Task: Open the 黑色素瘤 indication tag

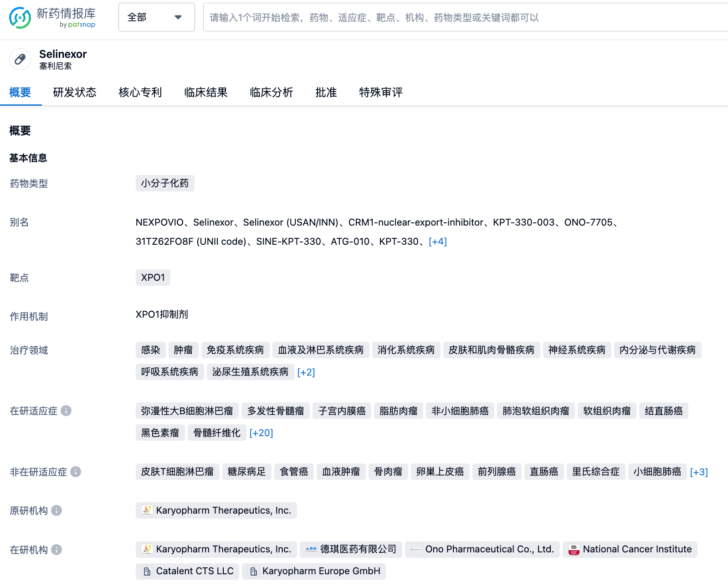Action: 160,433
